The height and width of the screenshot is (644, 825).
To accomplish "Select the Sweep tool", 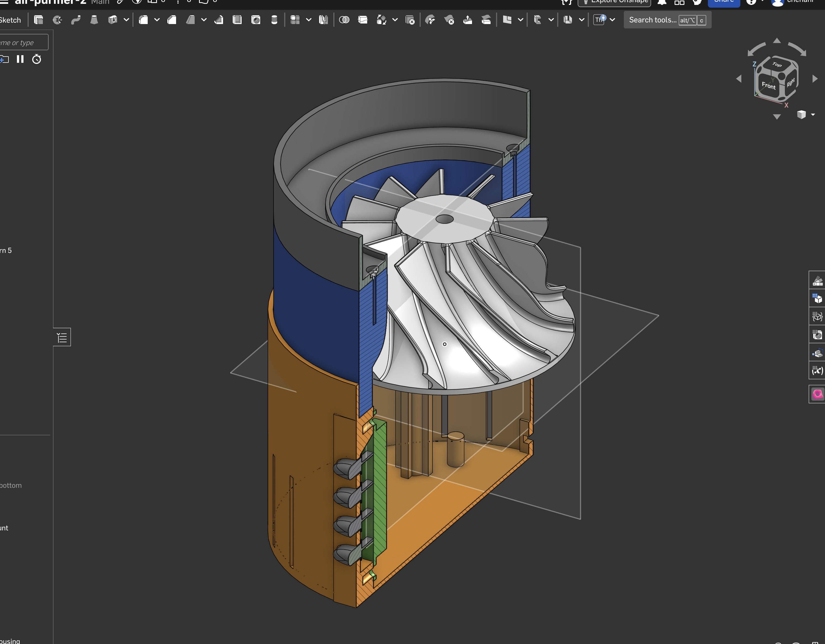I will pyautogui.click(x=76, y=20).
